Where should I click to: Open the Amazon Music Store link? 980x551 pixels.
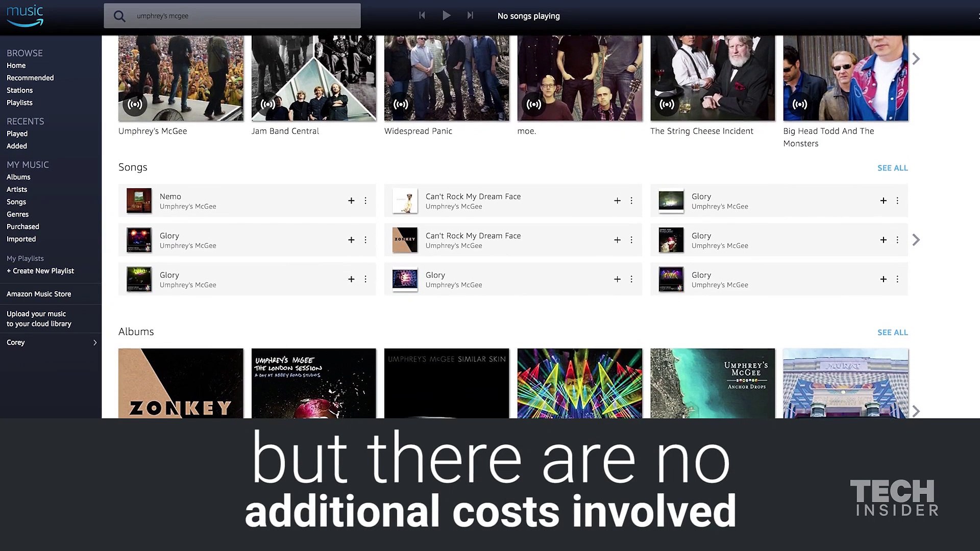coord(39,294)
